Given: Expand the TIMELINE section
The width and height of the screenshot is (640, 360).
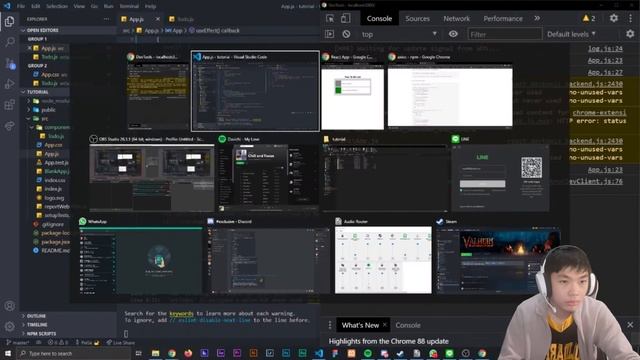Looking at the screenshot, I should (x=37, y=324).
